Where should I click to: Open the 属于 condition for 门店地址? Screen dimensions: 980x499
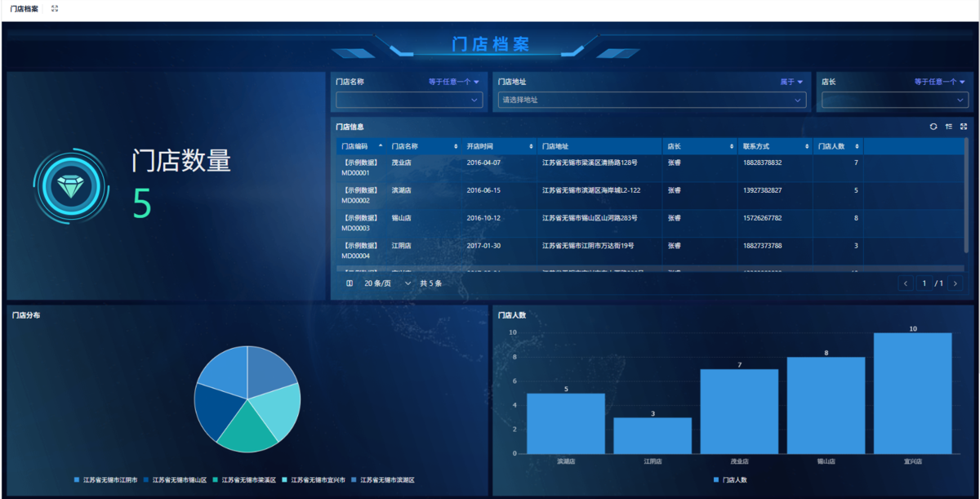tap(791, 82)
